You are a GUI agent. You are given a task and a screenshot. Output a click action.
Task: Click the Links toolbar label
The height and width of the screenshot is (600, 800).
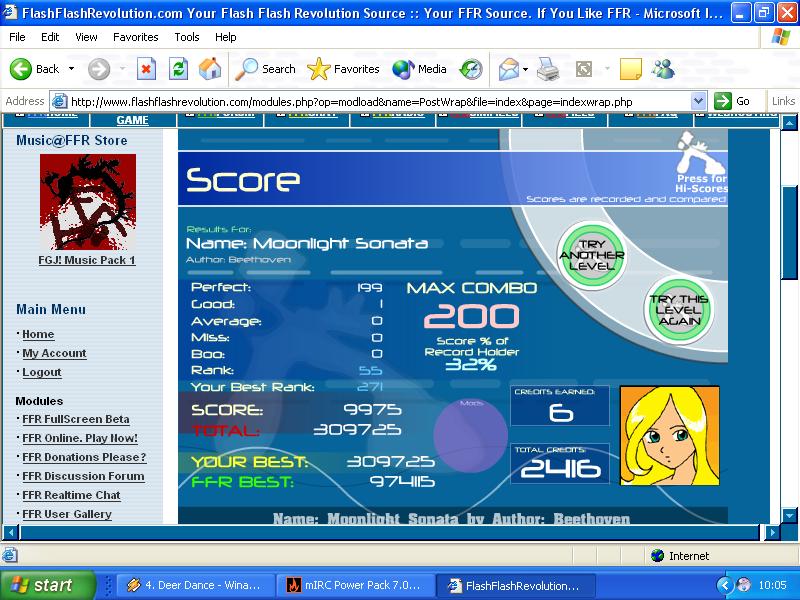tap(783, 101)
